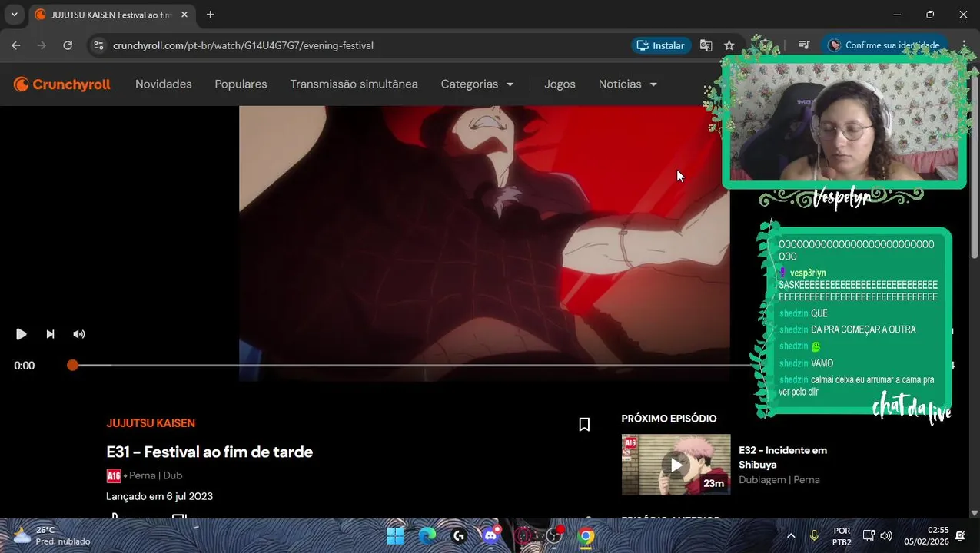Open the network tray icon
This screenshot has height=553, width=980.
tap(869, 535)
